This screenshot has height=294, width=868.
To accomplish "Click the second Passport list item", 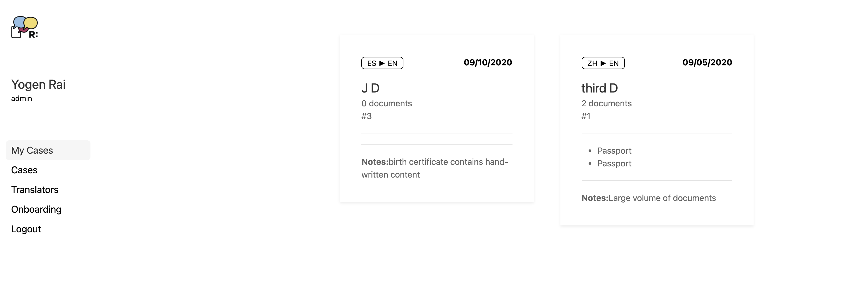I will [614, 163].
